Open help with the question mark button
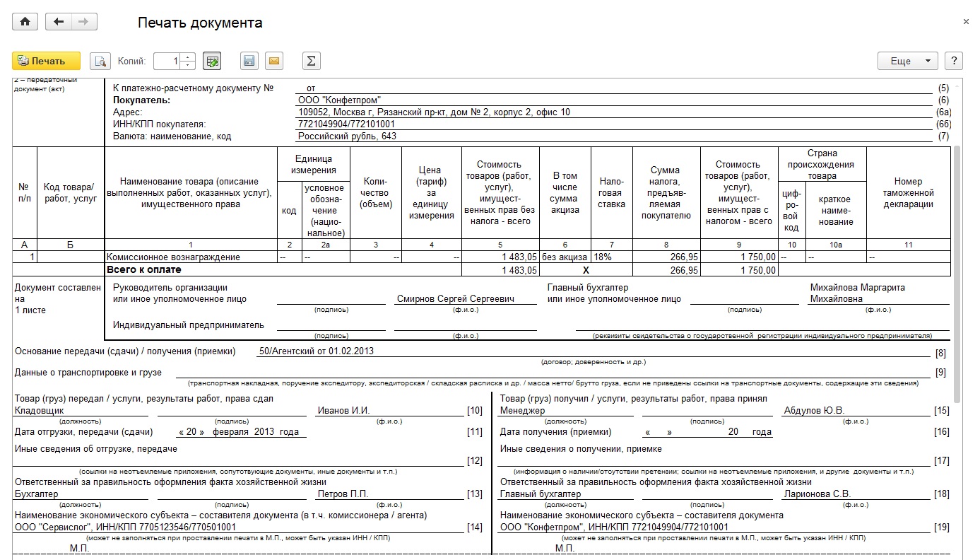980x560 pixels. pos(954,62)
